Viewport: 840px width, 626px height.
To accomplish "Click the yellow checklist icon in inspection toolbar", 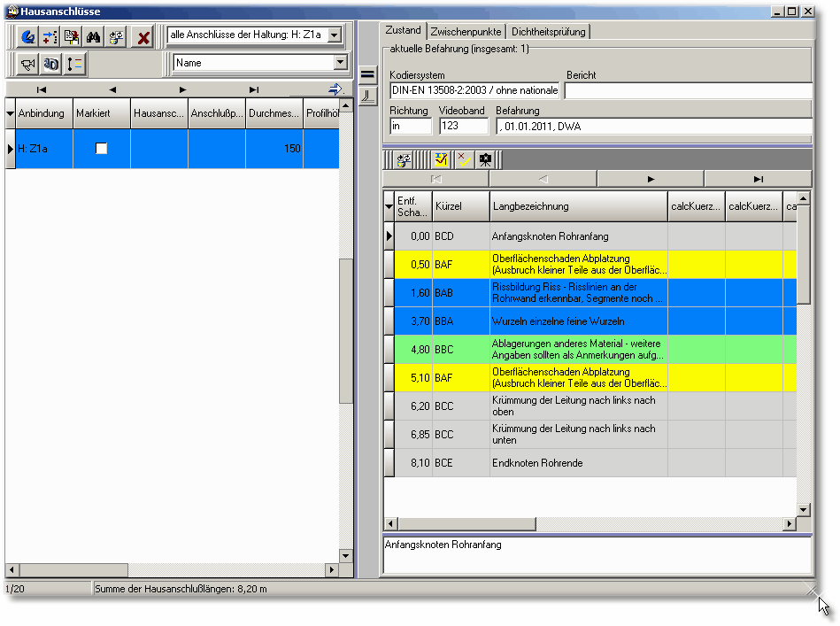I will click(x=440, y=160).
